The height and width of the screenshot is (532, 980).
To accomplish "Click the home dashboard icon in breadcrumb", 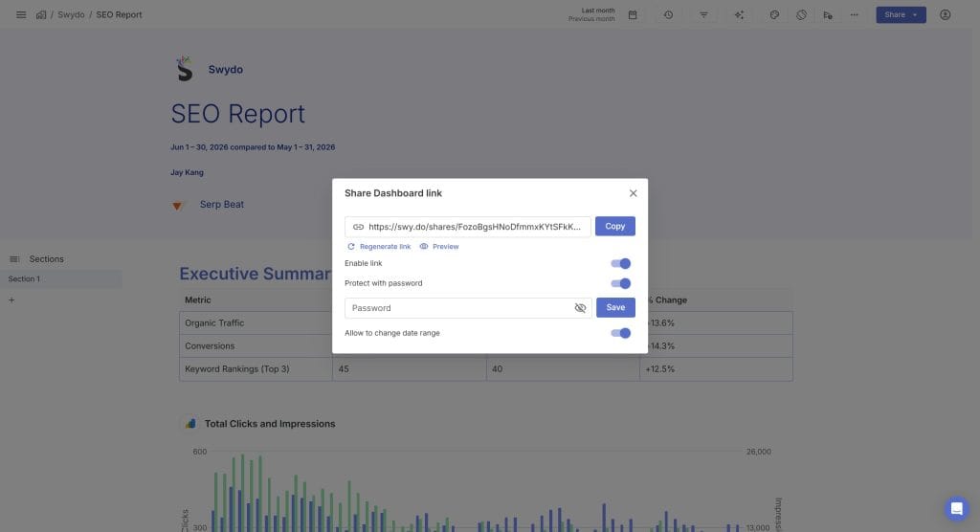I will [x=40, y=14].
